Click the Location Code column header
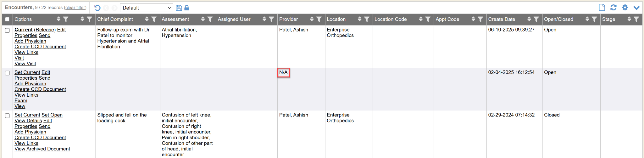 391,19
